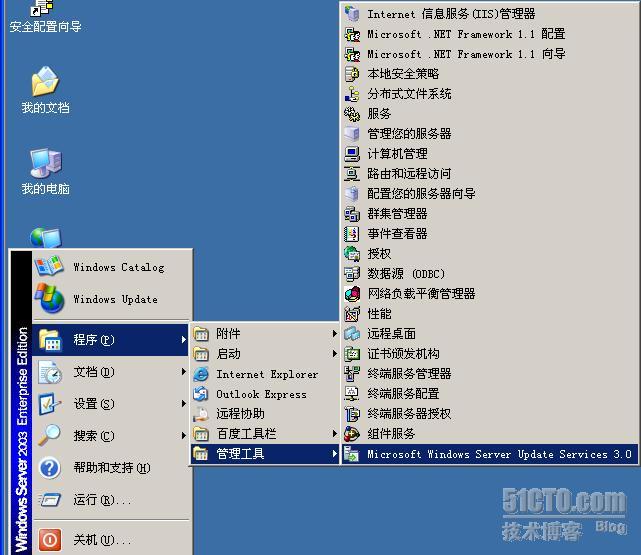The image size is (641, 555).
Task: Click 'Outlook Express' text label
Action: tap(262, 394)
